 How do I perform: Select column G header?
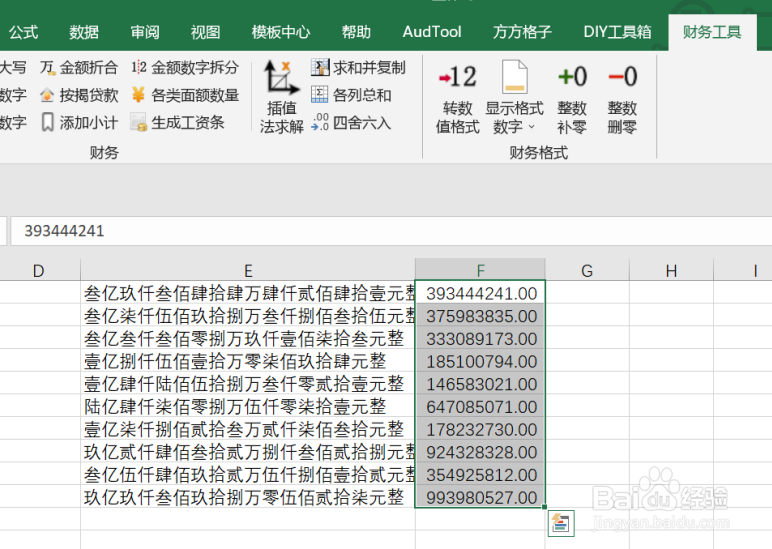[587, 270]
